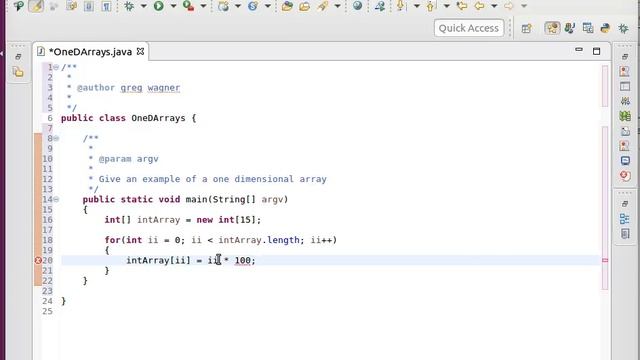Open Next Annotation dropdown arrow
Image resolution: width=640 pixels, height=360 pixels.
tap(416, 6)
